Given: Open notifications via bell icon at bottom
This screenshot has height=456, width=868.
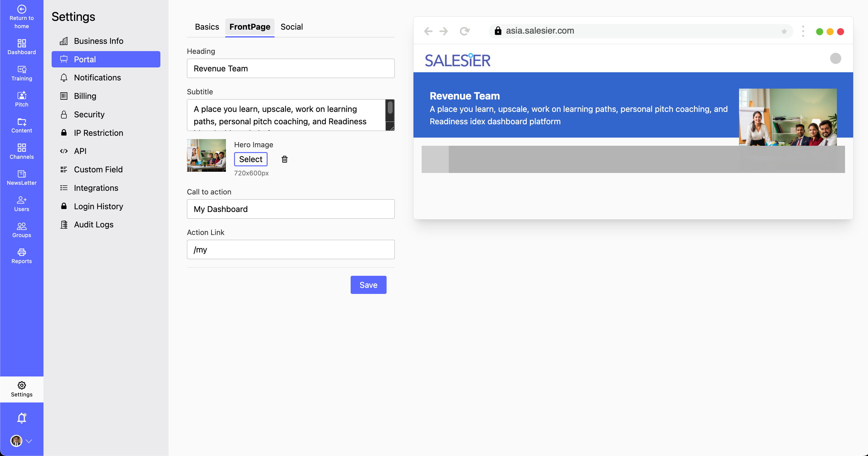Looking at the screenshot, I should coord(21,418).
